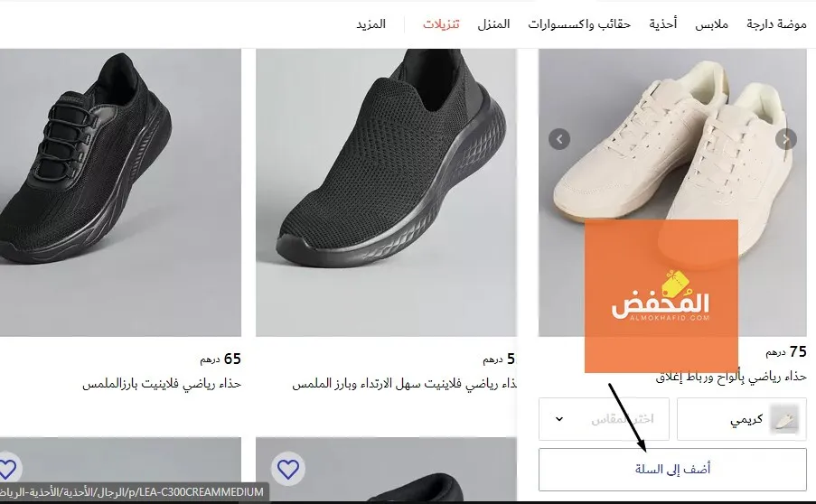
Task: Favorite the product with the middle heart icon
Action: 287,469
